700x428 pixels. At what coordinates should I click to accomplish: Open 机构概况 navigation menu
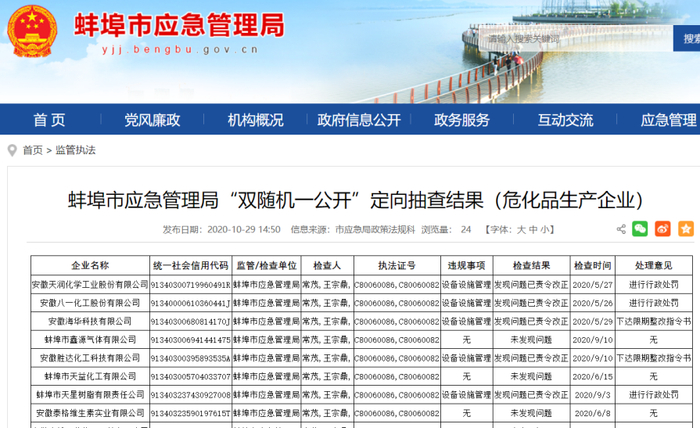click(255, 120)
